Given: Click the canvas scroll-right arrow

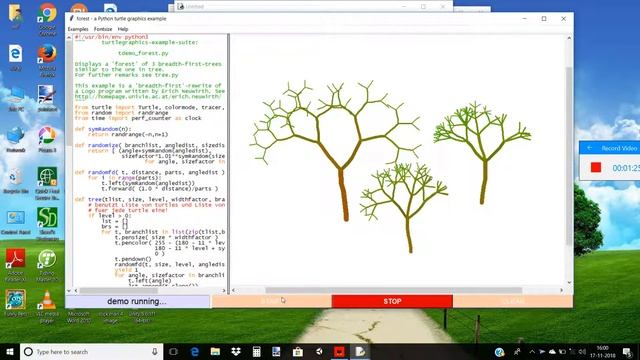Looking at the screenshot, I should [x=562, y=290].
